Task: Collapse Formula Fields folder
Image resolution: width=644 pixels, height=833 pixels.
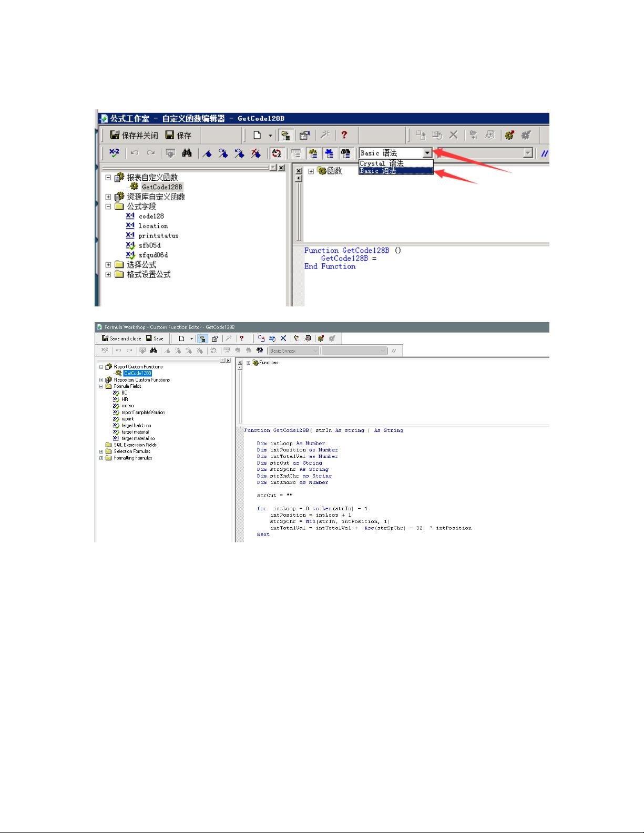Action: click(101, 386)
